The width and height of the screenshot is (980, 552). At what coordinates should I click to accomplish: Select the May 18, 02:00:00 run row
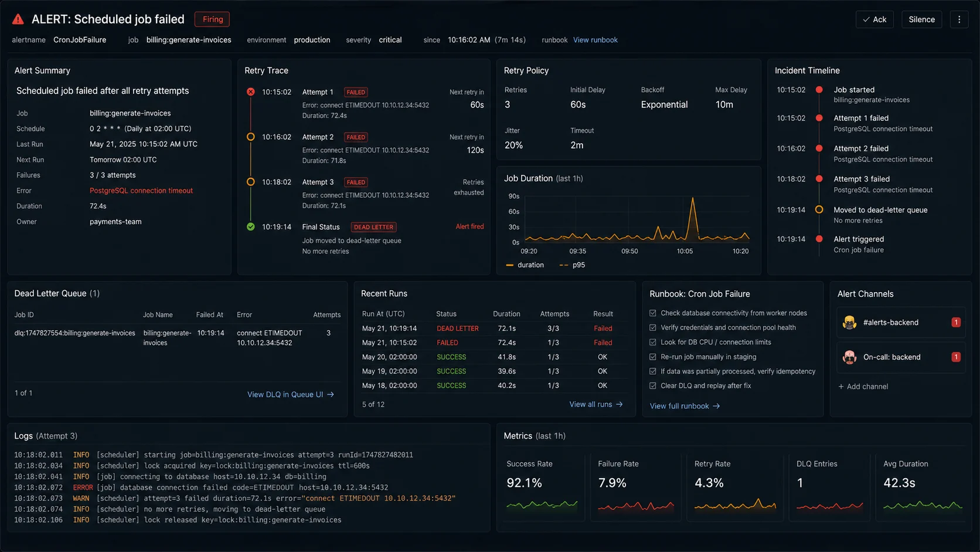point(494,385)
